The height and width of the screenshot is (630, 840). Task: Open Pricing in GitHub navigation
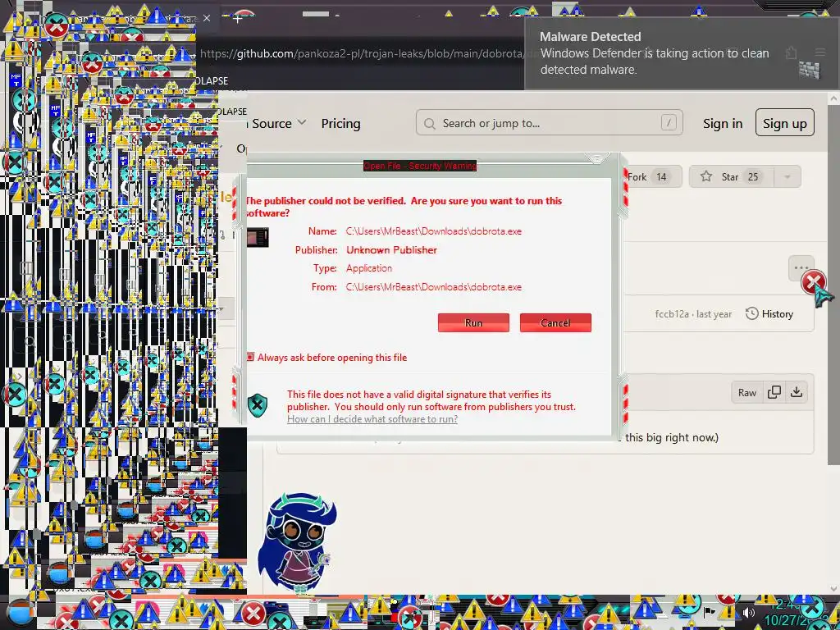340,124
